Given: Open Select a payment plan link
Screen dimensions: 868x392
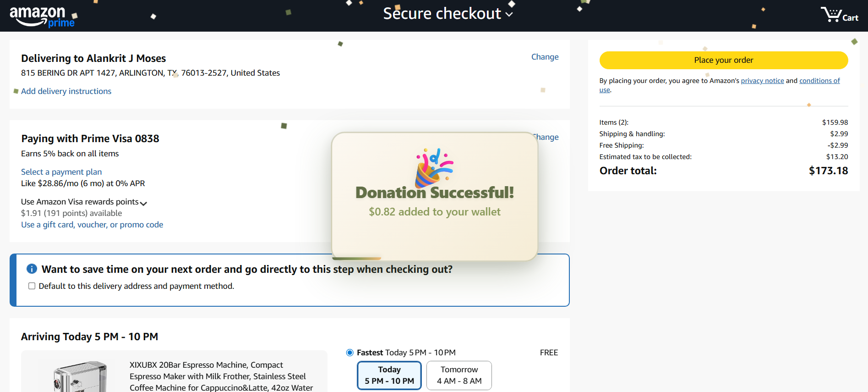Looking at the screenshot, I should (x=61, y=172).
